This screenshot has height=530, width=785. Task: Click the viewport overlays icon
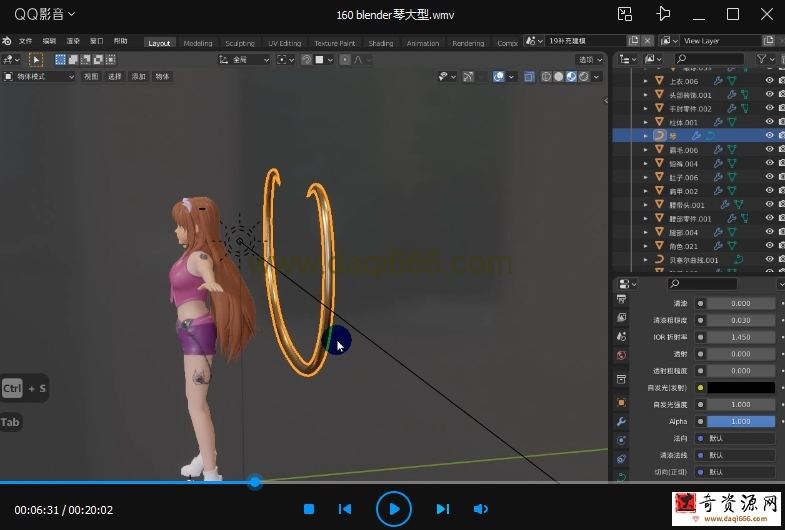click(499, 77)
